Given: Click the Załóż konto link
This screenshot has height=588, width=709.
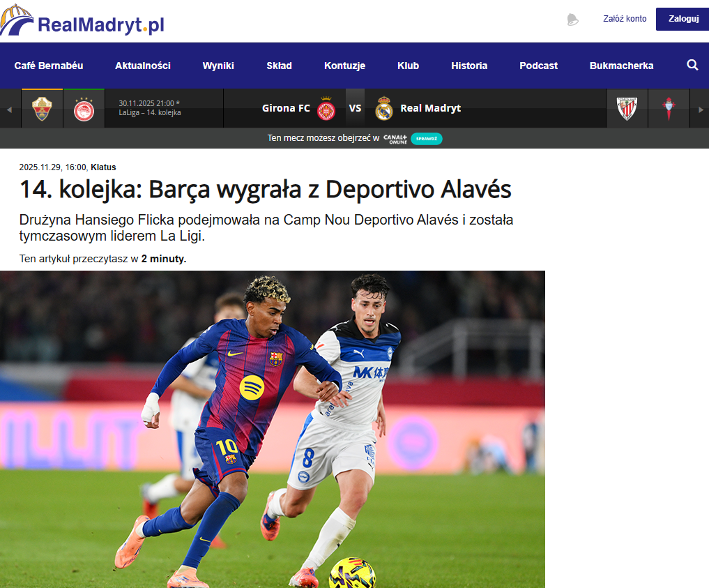Looking at the screenshot, I should pos(625,19).
